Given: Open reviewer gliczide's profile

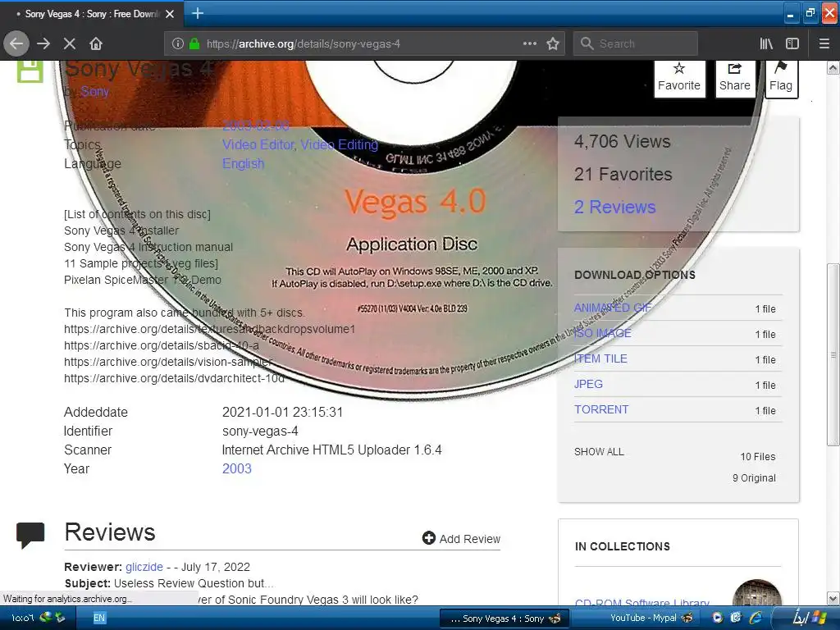Looking at the screenshot, I should coord(144,567).
